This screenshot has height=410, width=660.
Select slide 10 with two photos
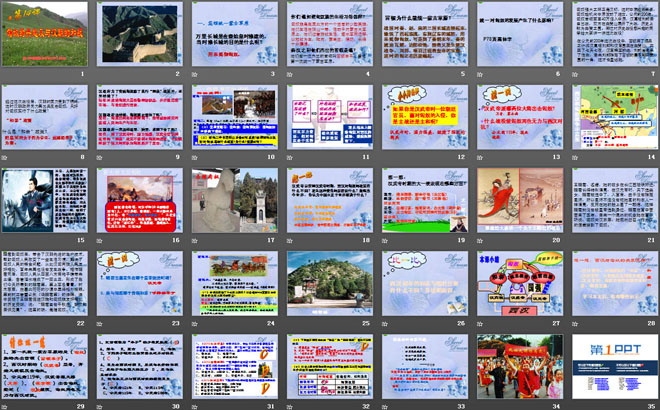coord(233,117)
